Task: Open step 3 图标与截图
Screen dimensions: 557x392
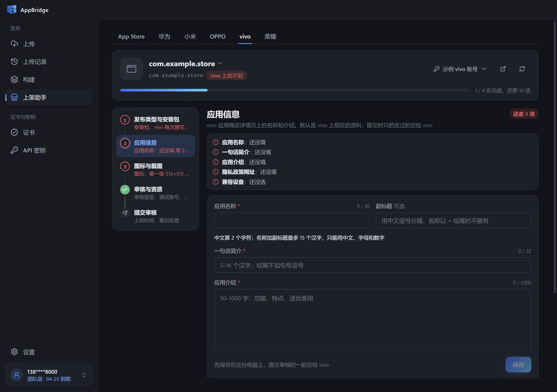Action: 155,169
